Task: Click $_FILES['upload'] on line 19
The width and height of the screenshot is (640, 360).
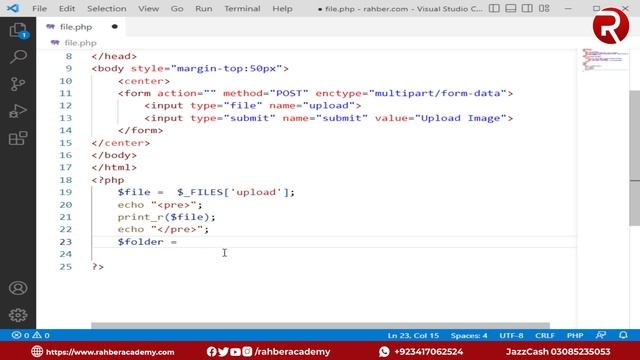Action: (233, 192)
